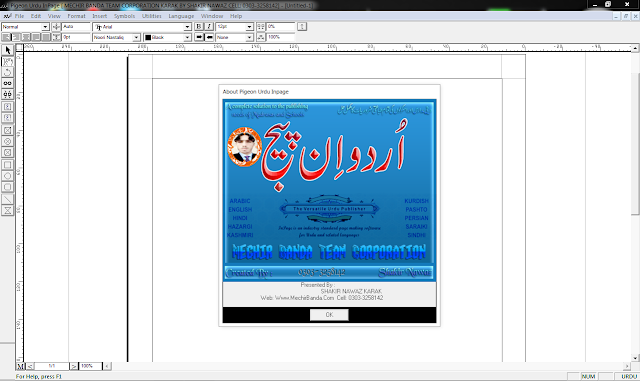This screenshot has width=640, height=381.
Task: Click the 0% kerning field
Action: [x=281, y=27]
